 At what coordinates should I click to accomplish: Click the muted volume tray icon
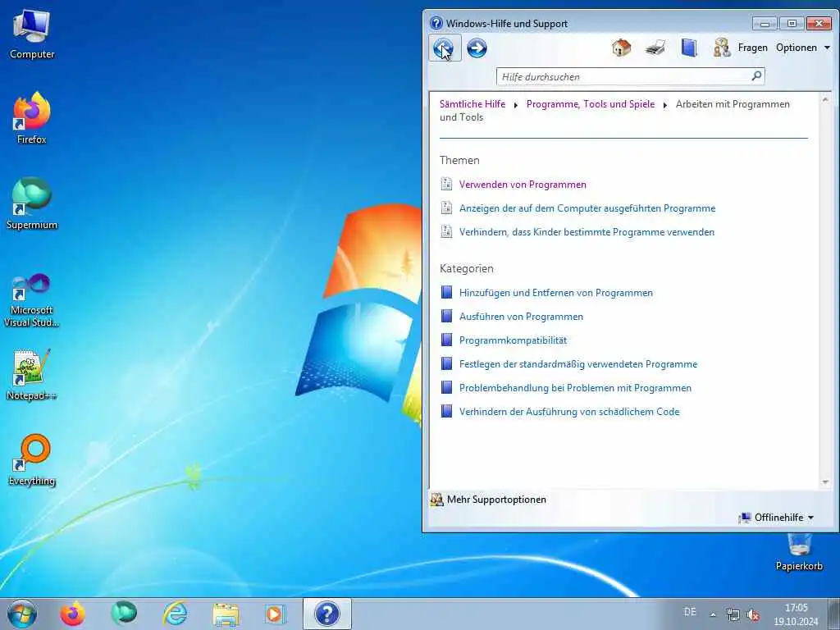pyautogui.click(x=753, y=614)
